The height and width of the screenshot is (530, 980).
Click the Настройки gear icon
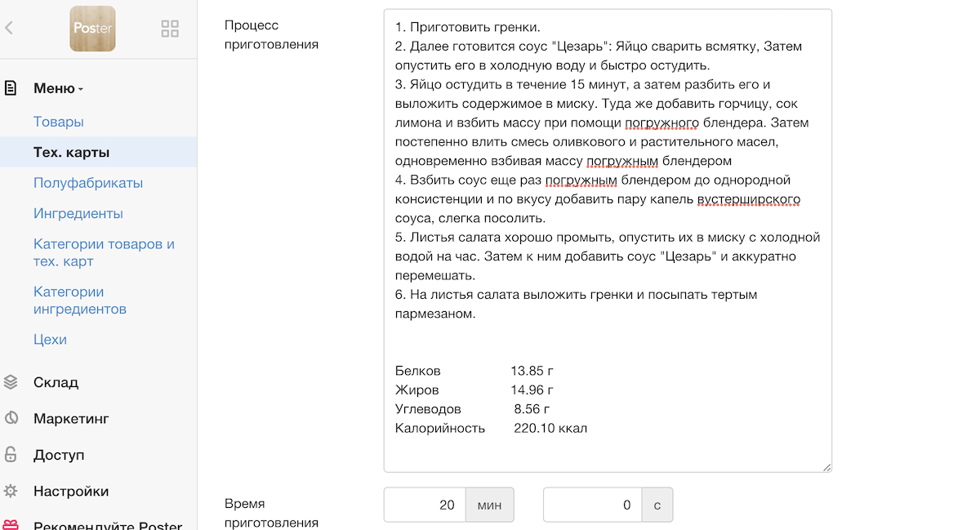coord(11,492)
